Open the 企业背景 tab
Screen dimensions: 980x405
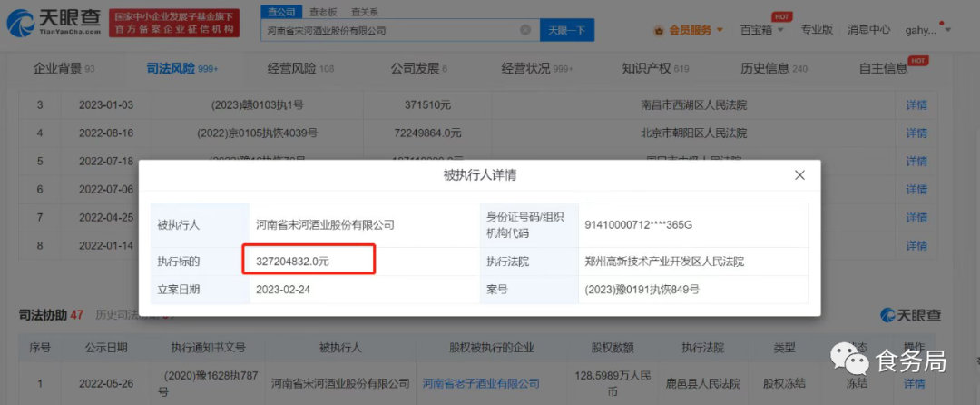(x=64, y=69)
